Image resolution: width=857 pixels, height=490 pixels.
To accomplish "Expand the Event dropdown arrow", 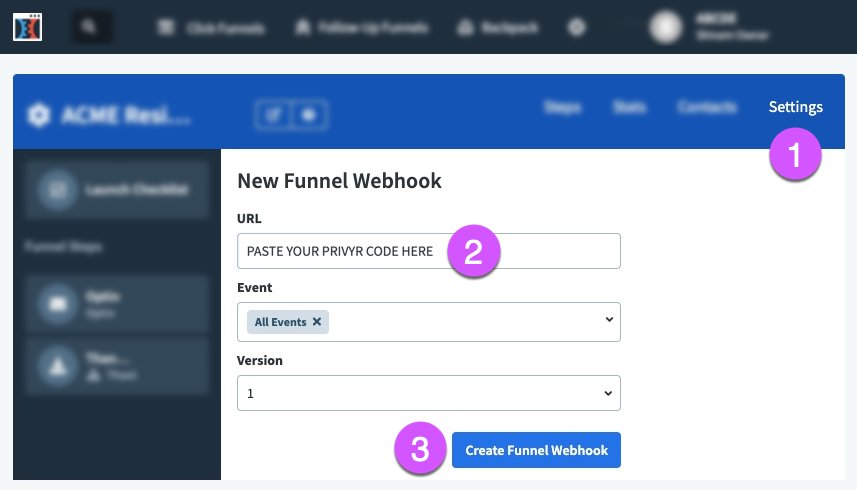I will [x=609, y=320].
